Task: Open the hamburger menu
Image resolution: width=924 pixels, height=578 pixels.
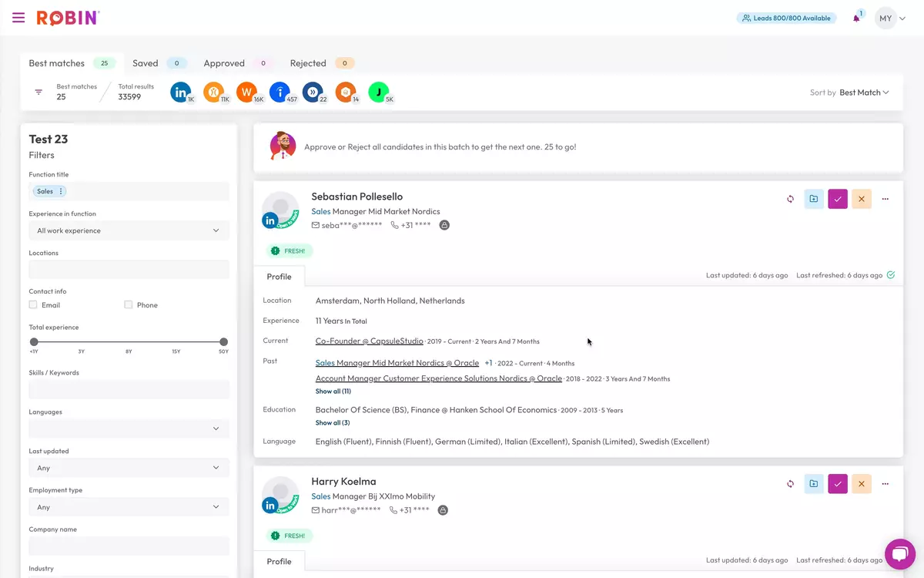Action: pos(18,18)
